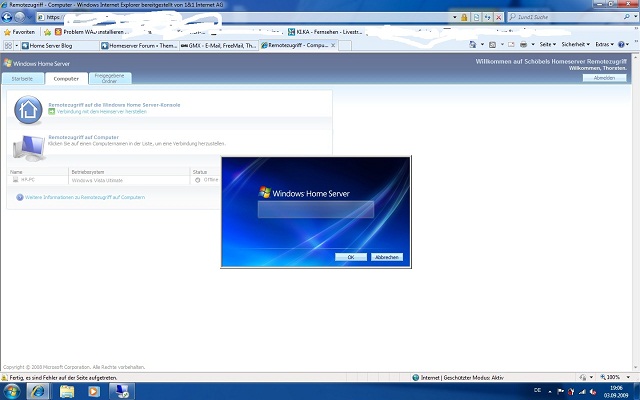The width and height of the screenshot is (640, 400).
Task: Click the Windows Vista Ultimate cell
Action: pyautogui.click(x=97, y=180)
